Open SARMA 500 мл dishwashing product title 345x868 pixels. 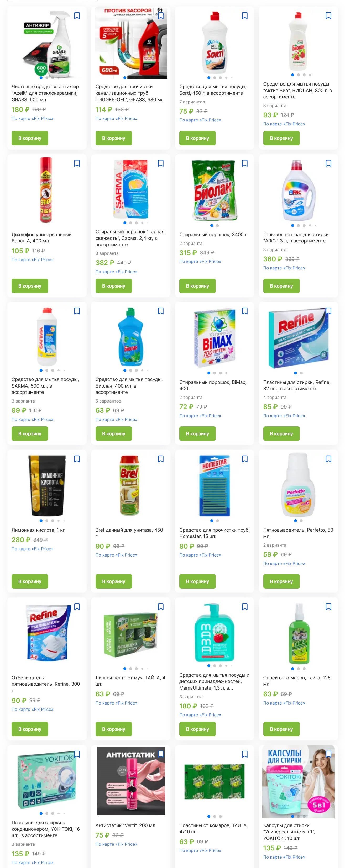[x=45, y=386]
